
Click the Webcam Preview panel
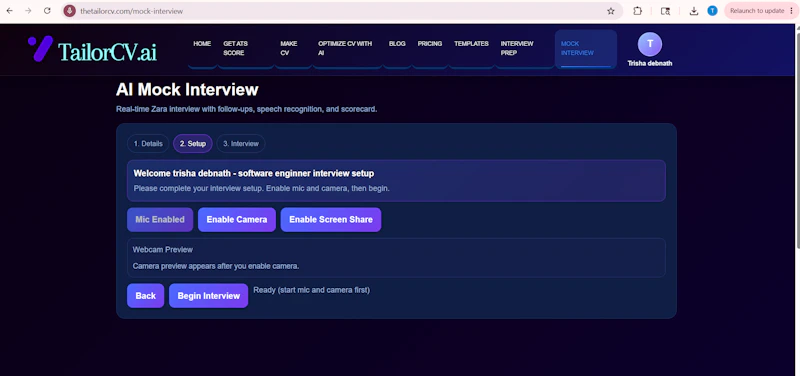[x=396, y=258]
